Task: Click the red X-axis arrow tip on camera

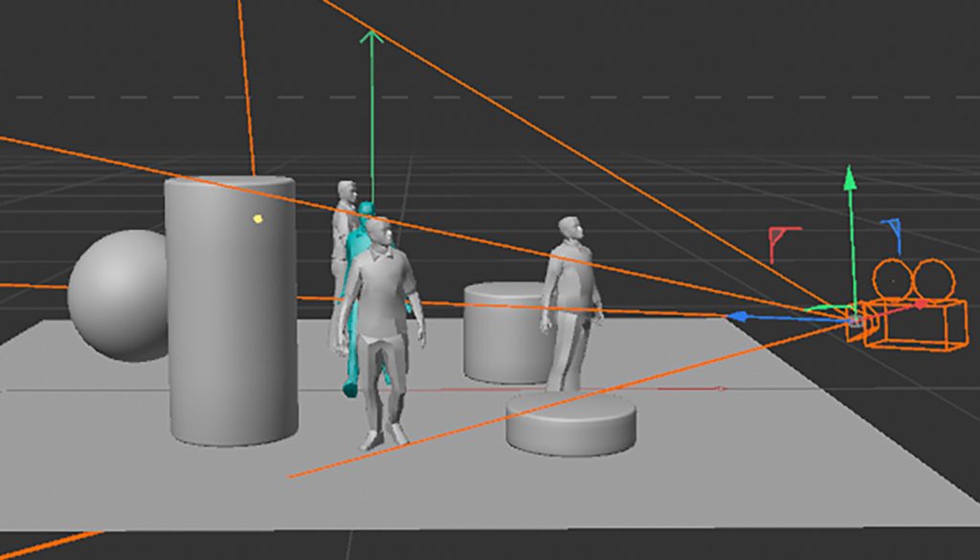Action: (x=922, y=304)
